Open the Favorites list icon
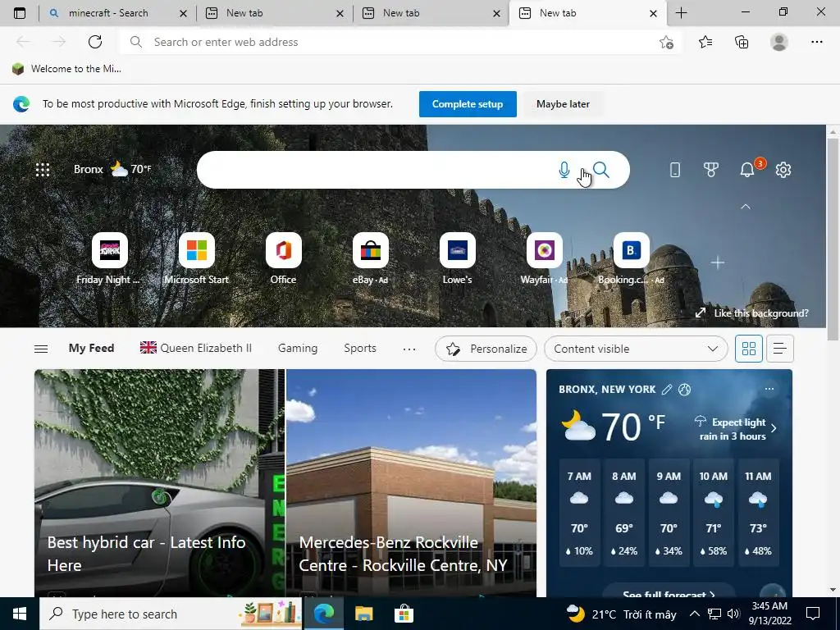 pyautogui.click(x=705, y=42)
